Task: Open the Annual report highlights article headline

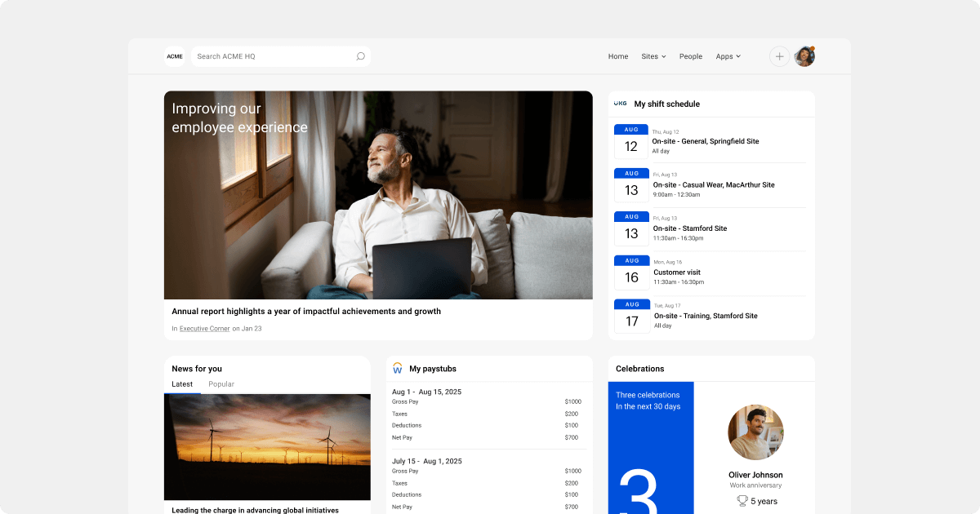Action: click(306, 311)
